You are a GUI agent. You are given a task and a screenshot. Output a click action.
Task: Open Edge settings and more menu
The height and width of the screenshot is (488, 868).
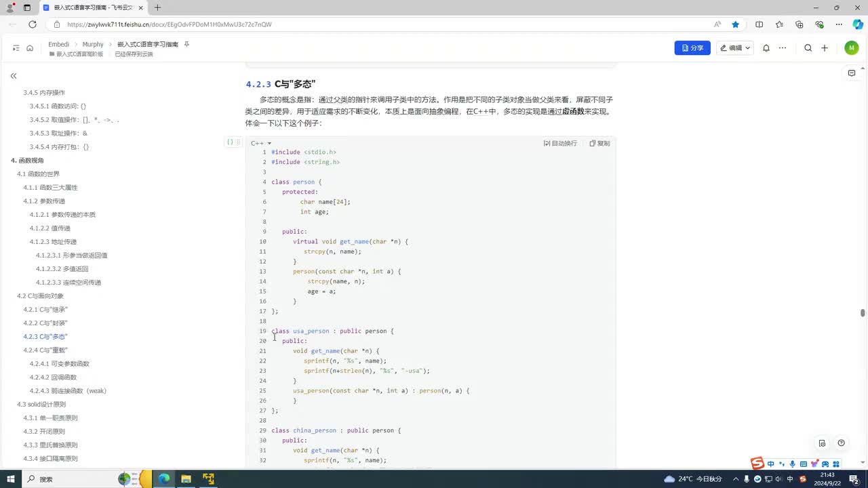point(840,24)
